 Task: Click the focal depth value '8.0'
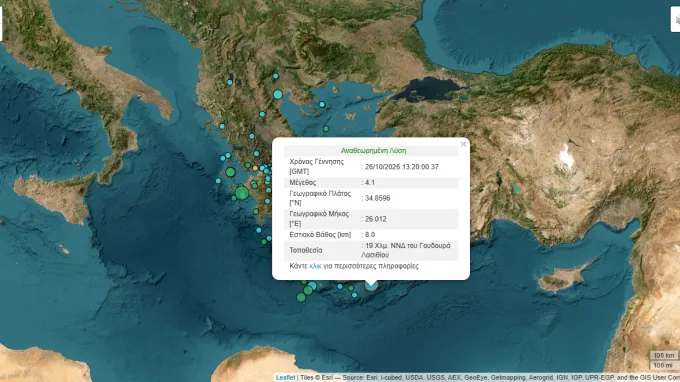point(370,235)
